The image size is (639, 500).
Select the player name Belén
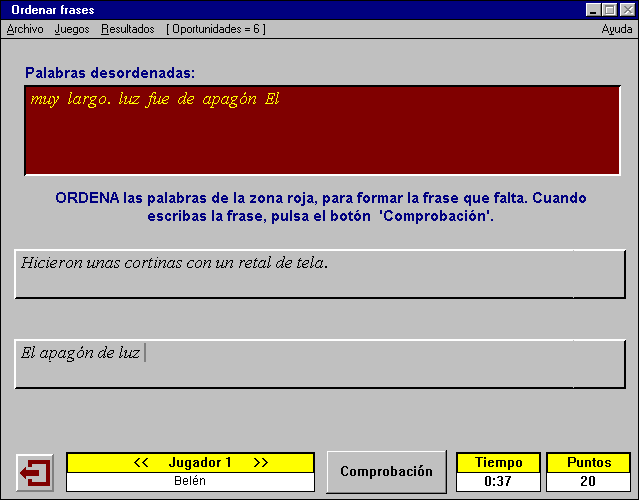(190, 481)
